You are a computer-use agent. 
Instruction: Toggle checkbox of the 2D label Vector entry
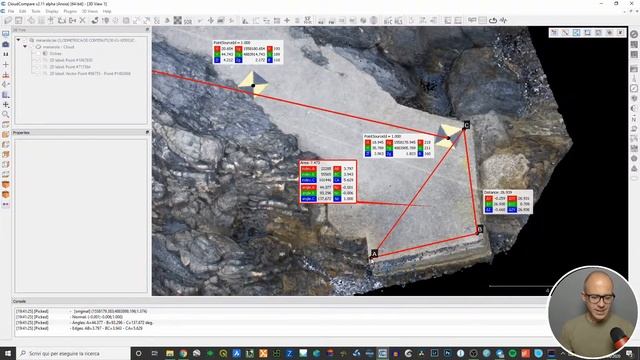click(39, 73)
